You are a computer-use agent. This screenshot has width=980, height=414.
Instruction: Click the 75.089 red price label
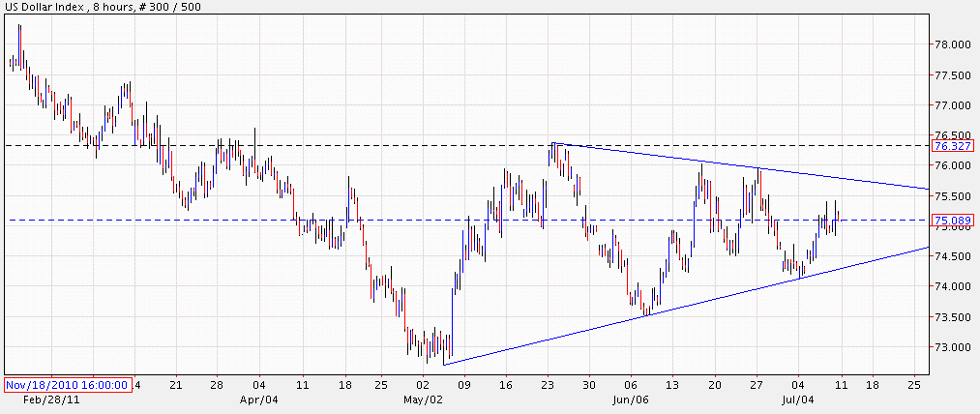(952, 221)
